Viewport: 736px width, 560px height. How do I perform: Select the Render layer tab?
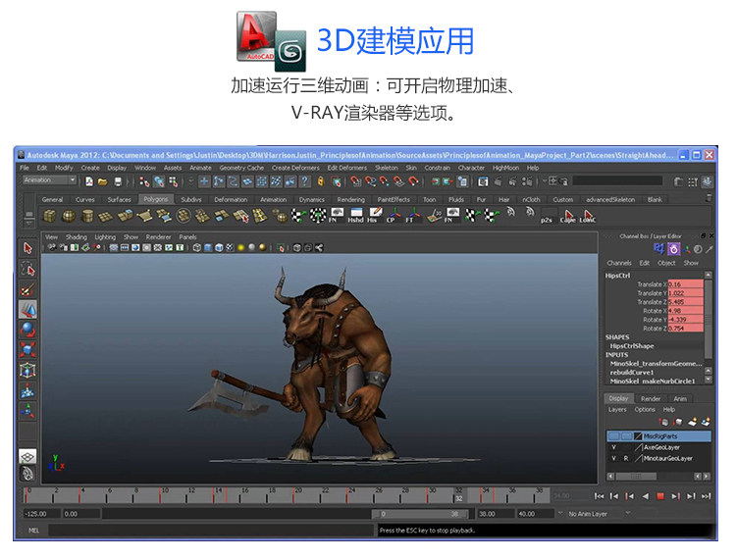[x=651, y=398]
